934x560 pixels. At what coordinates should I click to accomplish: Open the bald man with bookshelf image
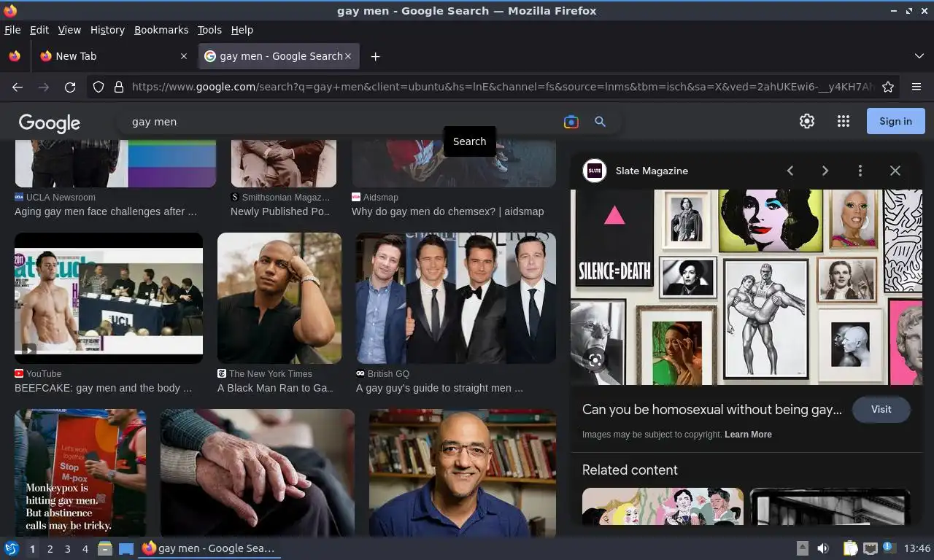(463, 473)
